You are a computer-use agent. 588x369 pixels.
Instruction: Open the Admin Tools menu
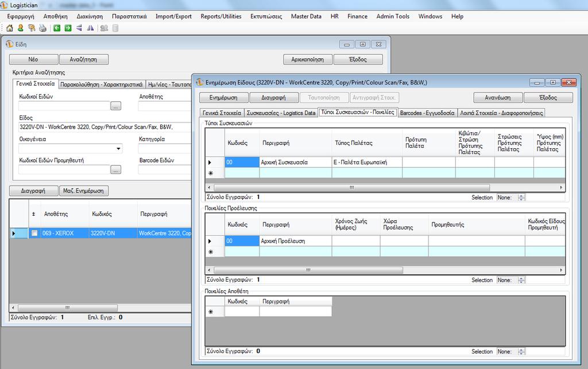(393, 17)
